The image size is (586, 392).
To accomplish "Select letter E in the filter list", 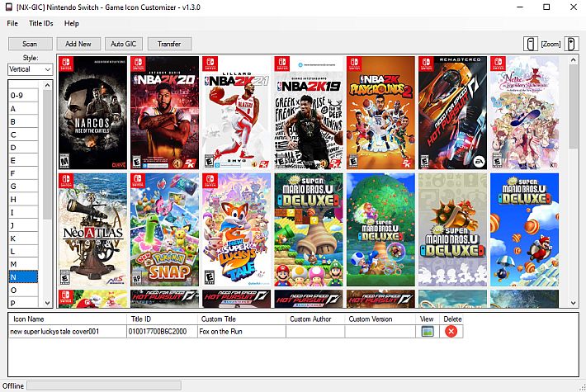I will [x=23, y=160].
